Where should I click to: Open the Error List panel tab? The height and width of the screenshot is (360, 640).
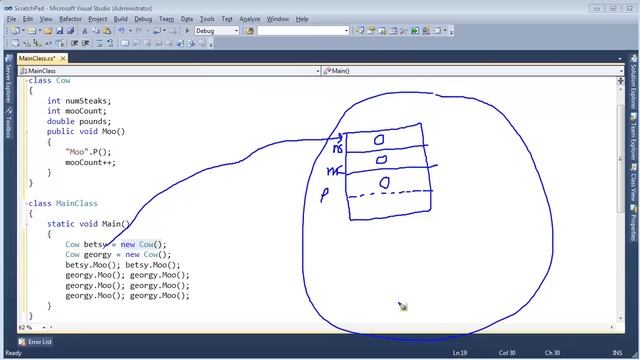[35, 342]
